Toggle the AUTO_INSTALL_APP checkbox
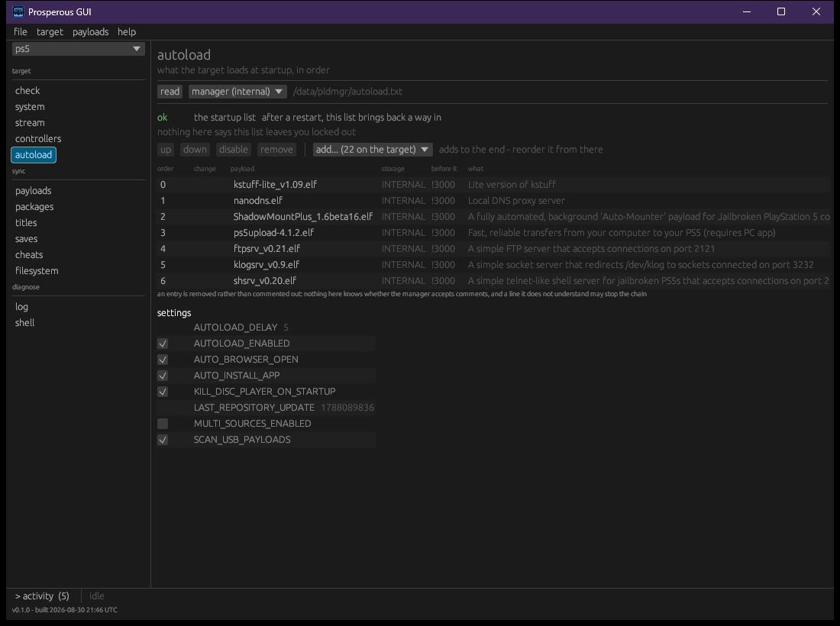 163,376
